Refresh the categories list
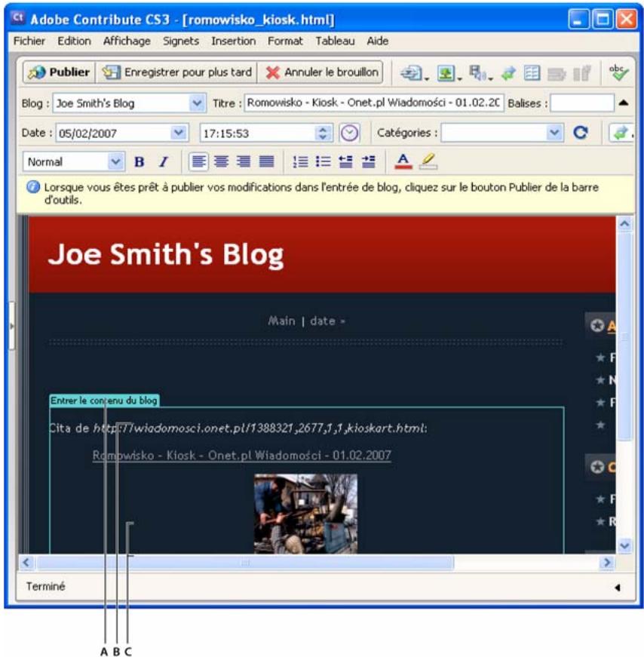The image size is (644, 657). click(581, 133)
